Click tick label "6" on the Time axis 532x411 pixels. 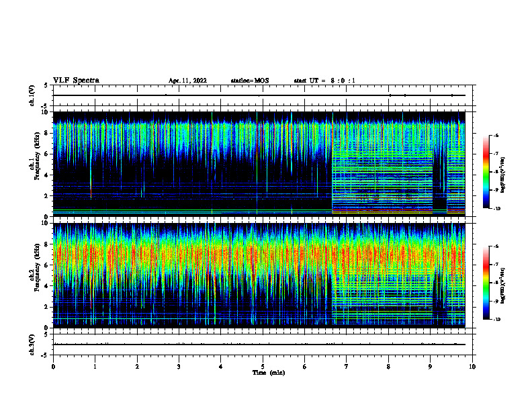(x=305, y=367)
